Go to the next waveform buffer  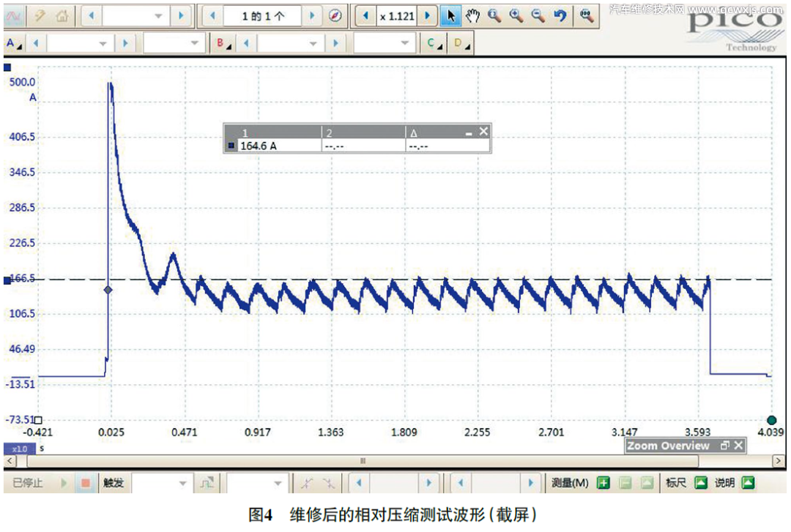313,16
